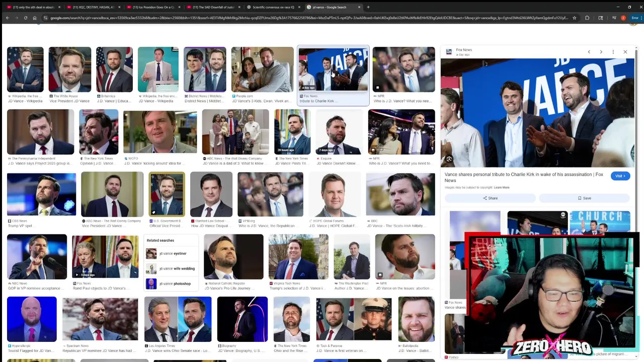644x362 pixels.
Task: Click 'Fox News' source name in preview header
Action: coord(464,50)
